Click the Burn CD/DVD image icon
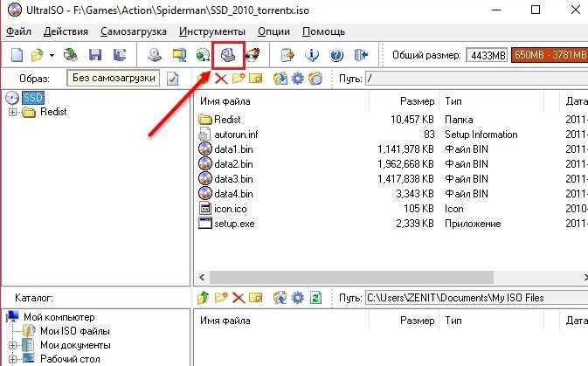Image resolution: width=588 pixels, height=366 pixels. pos(252,55)
